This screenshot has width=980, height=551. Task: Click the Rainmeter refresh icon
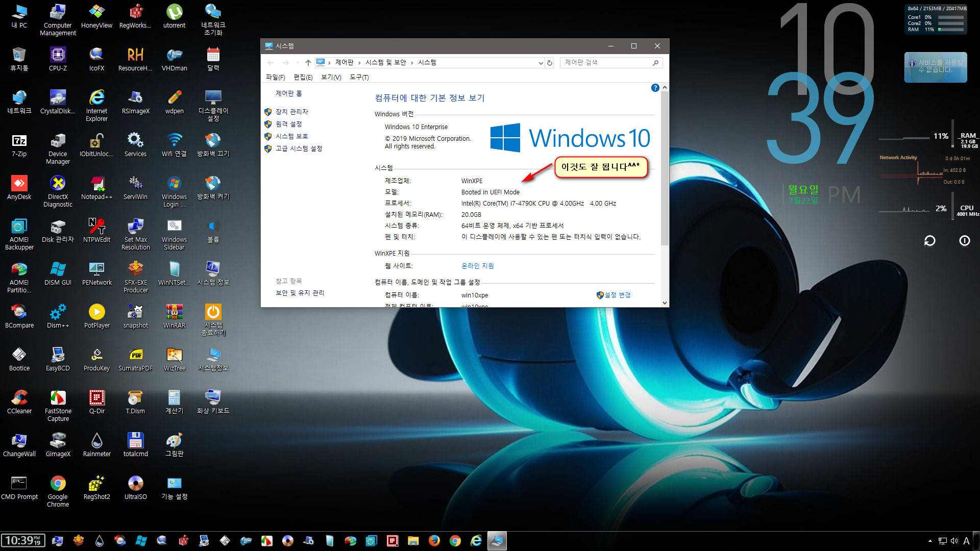(x=929, y=241)
